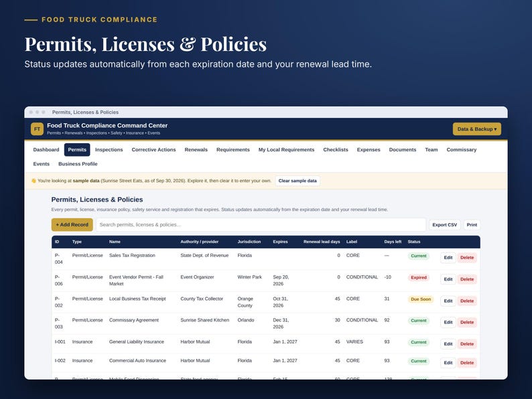Click the VARIES label cell
The height and width of the screenshot is (399, 532).
(354, 341)
